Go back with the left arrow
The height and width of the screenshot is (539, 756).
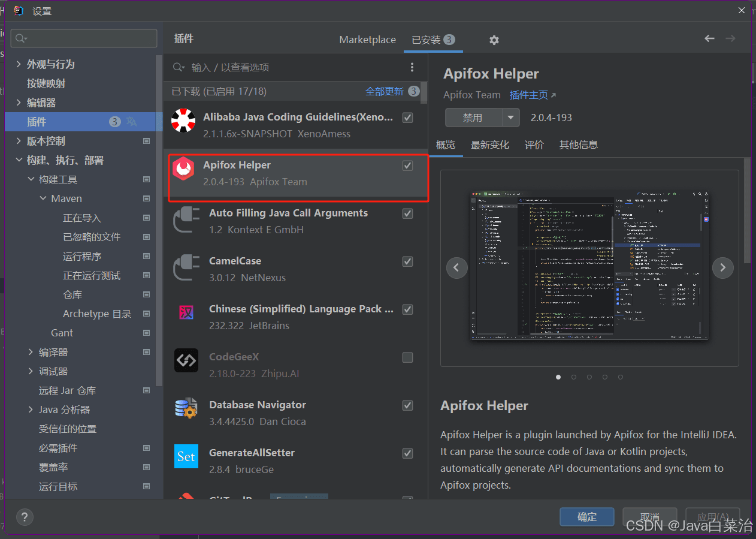click(x=709, y=38)
